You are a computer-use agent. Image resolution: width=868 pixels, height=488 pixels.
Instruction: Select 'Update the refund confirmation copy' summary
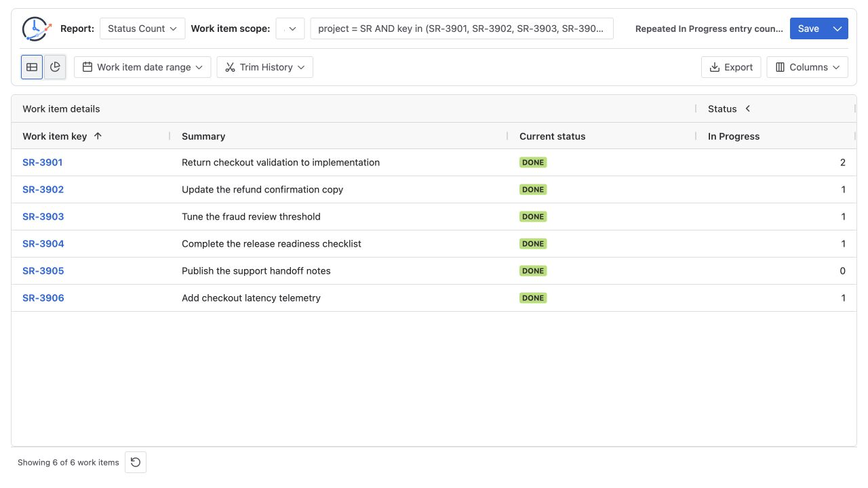click(x=262, y=189)
